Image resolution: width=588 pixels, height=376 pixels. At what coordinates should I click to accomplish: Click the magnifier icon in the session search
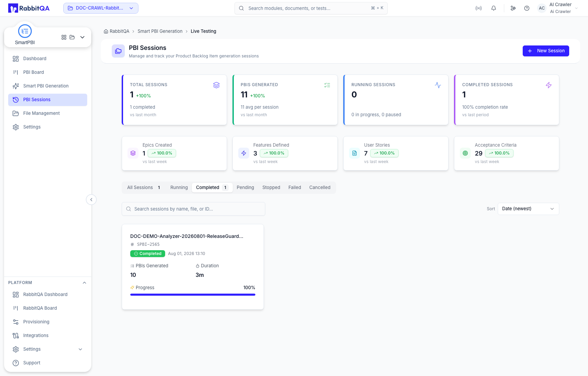point(129,209)
